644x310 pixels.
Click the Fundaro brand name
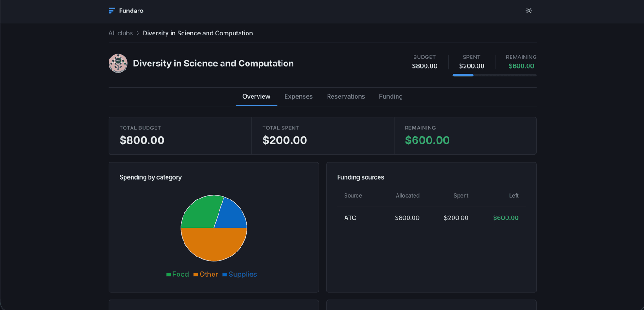coord(131,11)
